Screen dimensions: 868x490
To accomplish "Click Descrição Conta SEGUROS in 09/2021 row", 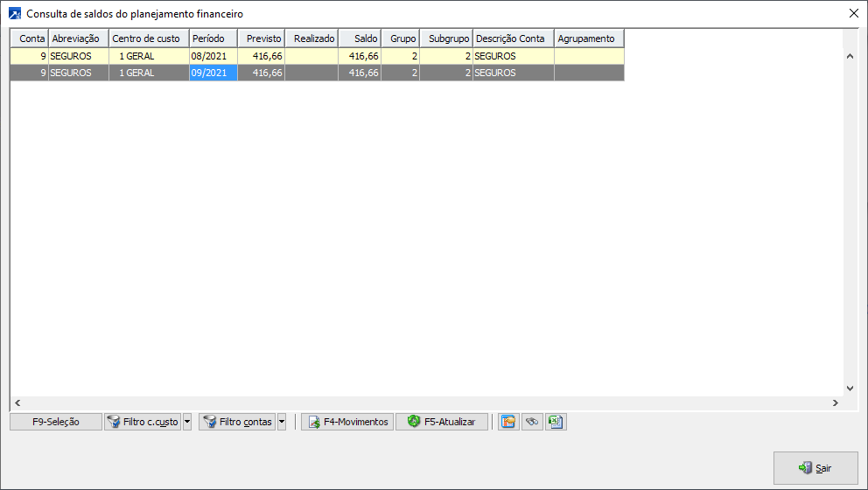I will click(x=514, y=73).
